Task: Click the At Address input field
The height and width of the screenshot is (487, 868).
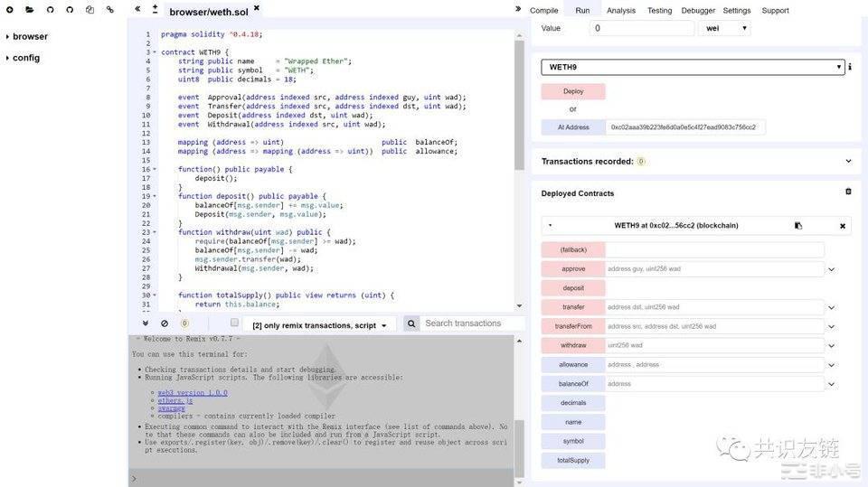Action: tap(685, 127)
